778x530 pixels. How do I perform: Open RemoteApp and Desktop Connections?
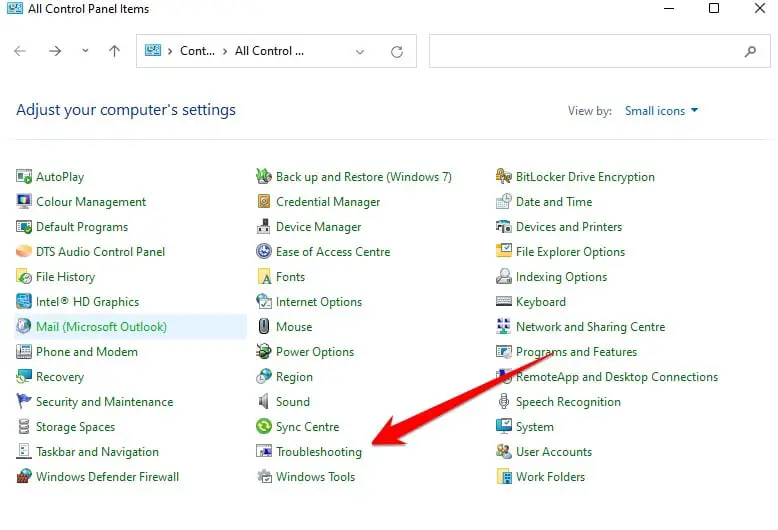617,377
